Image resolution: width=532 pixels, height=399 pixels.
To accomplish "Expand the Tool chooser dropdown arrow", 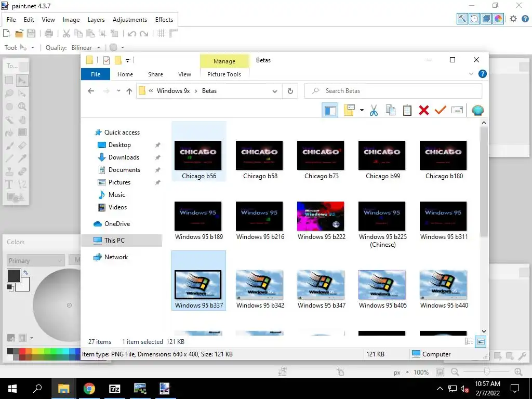I will tap(33, 47).
